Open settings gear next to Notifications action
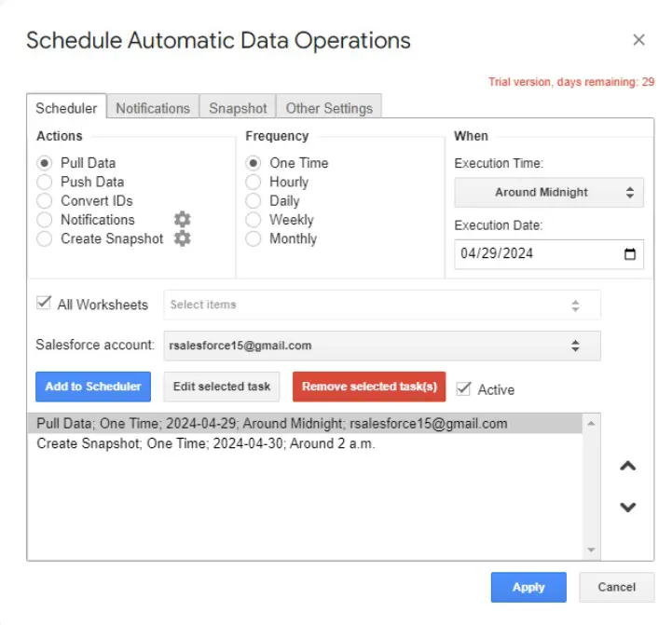 pos(183,220)
